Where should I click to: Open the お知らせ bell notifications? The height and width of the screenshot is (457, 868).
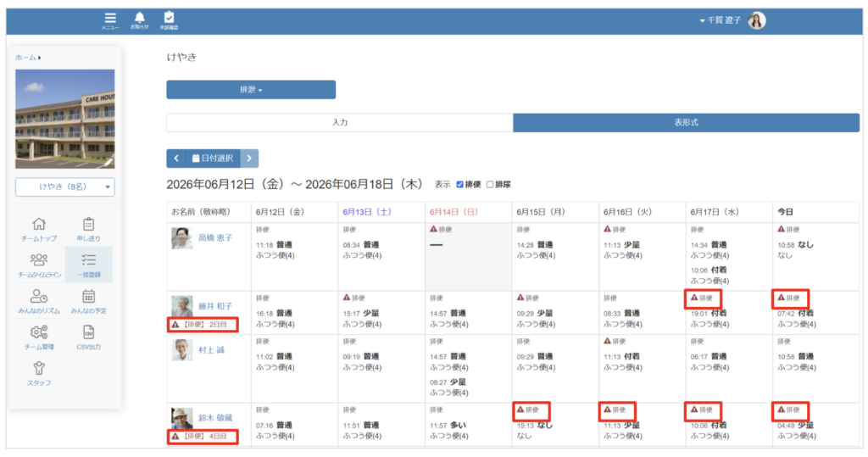pyautogui.click(x=140, y=19)
